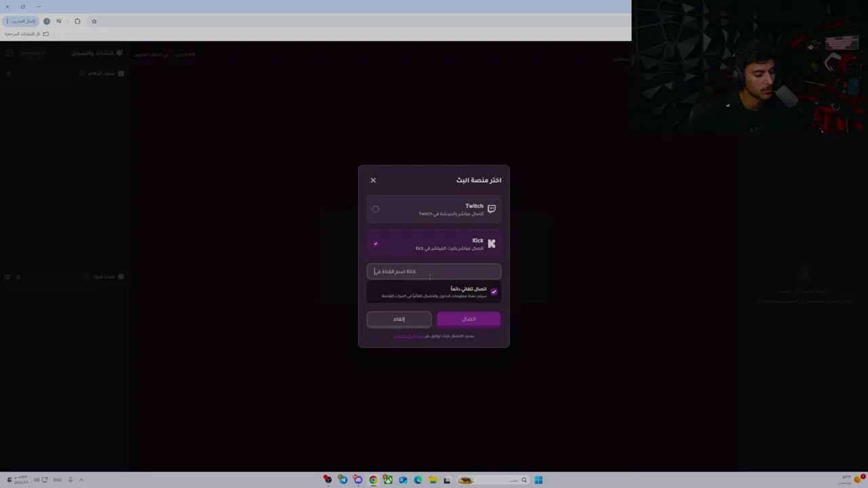868x488 pixels.
Task: Open Telegram from the taskbar
Action: click(x=343, y=480)
